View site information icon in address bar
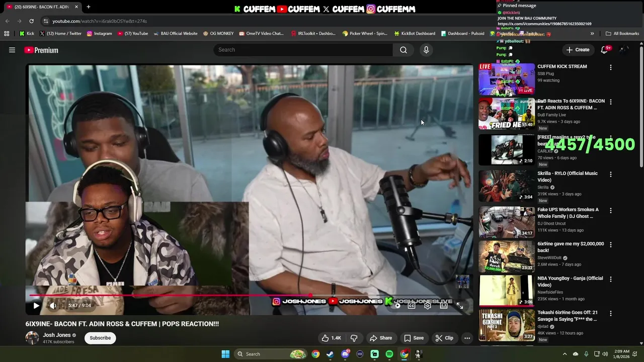Viewport: 644px width, 362px height. pyautogui.click(x=46, y=21)
